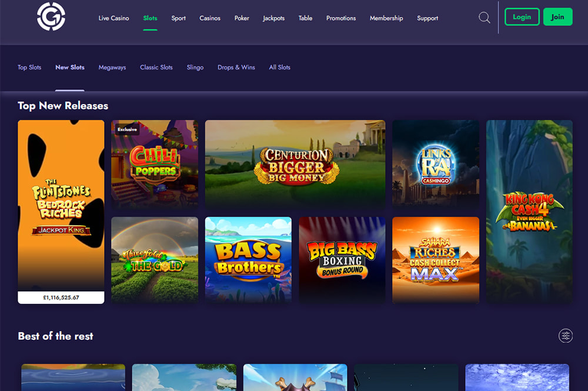The width and height of the screenshot is (588, 391).
Task: Open the Membership page
Action: coord(386,18)
